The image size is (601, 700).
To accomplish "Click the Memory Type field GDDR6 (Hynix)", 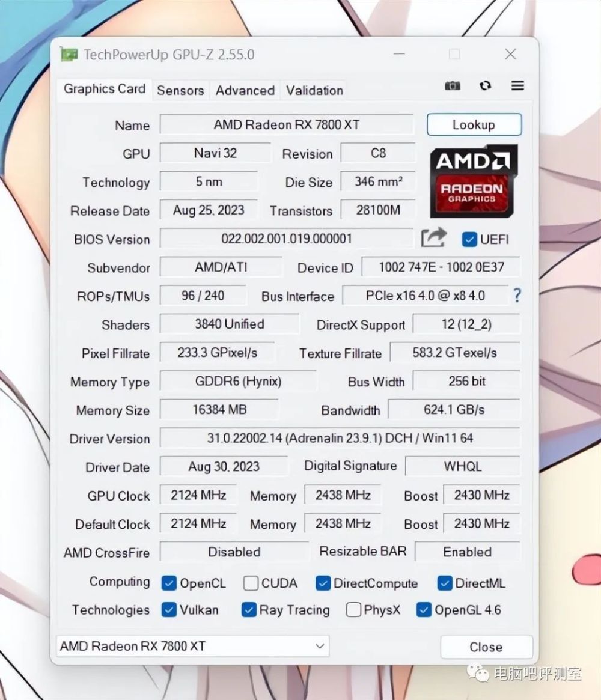I will [x=238, y=382].
